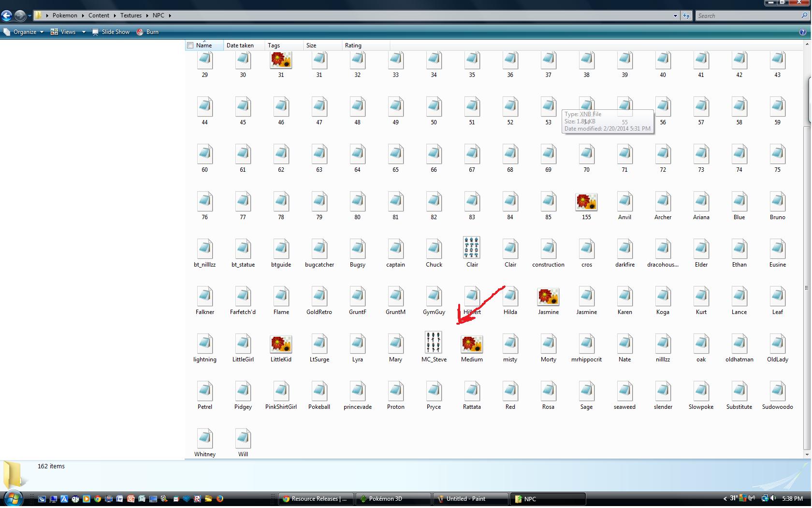Switch to Untitled - Paint taskbar window
Viewport: 812px width, 508px height.
pyautogui.click(x=470, y=499)
